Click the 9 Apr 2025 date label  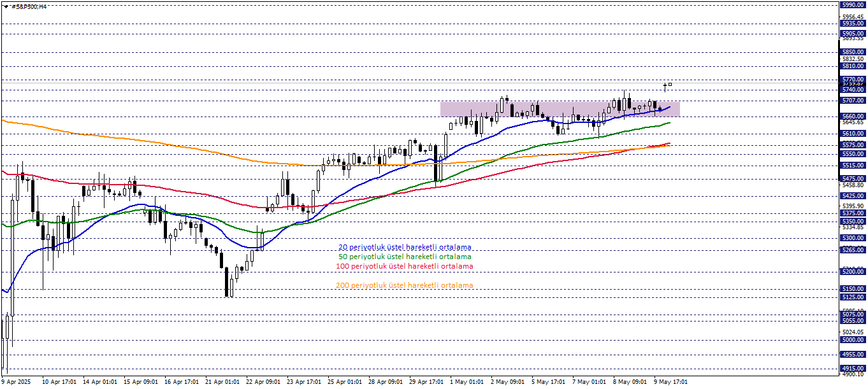[15, 382]
